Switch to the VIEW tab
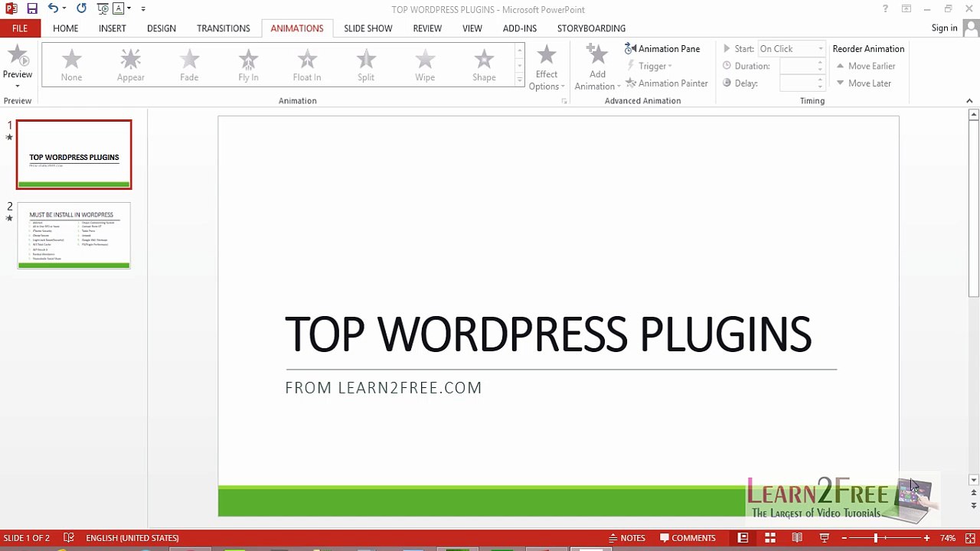980x551 pixels. (x=472, y=28)
